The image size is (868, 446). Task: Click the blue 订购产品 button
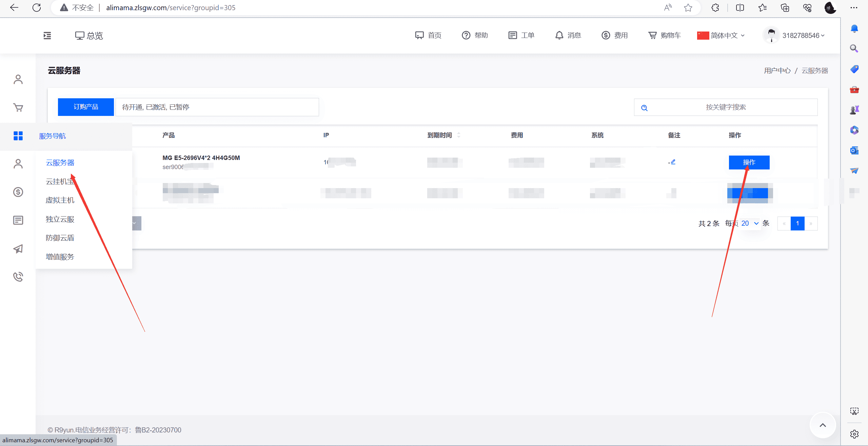pos(86,107)
